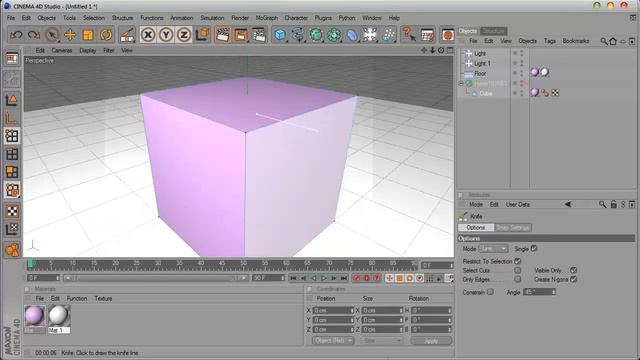Toggle the Single checkbox

[x=534, y=249]
